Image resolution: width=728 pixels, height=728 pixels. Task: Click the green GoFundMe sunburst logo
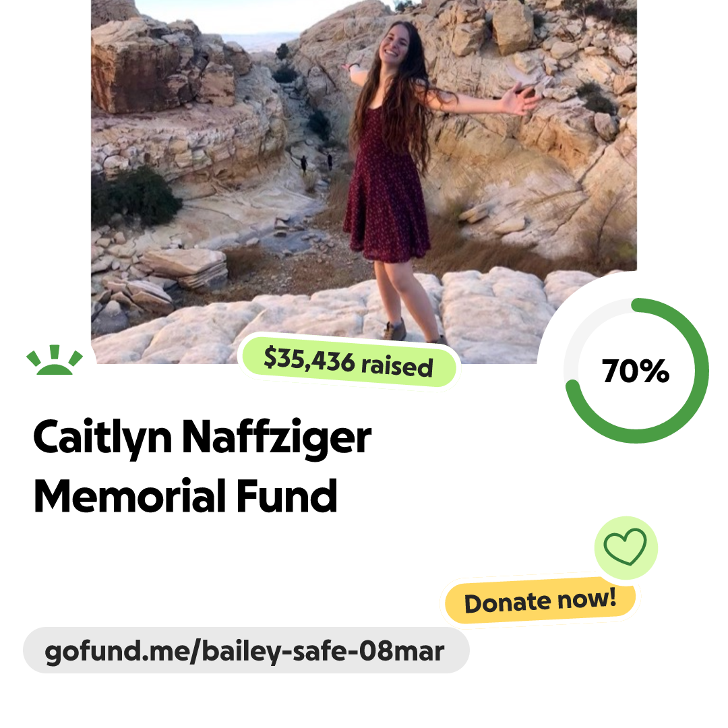[x=55, y=360]
